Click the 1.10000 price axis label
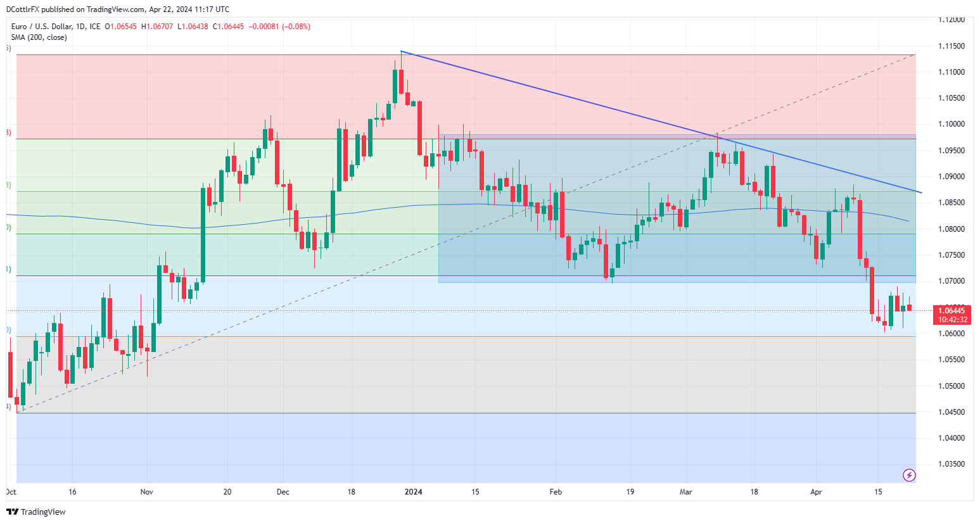This screenshot has width=980, height=523. point(951,124)
